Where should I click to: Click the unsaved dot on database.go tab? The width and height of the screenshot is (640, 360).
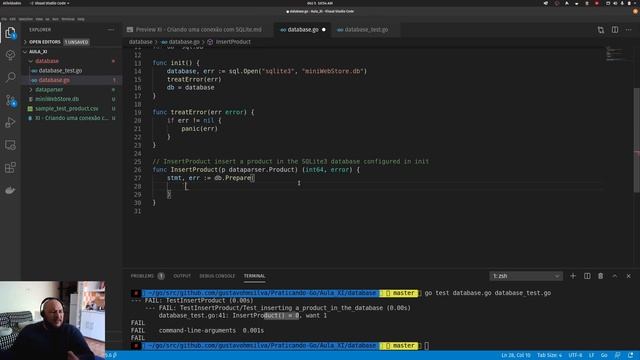click(x=324, y=29)
